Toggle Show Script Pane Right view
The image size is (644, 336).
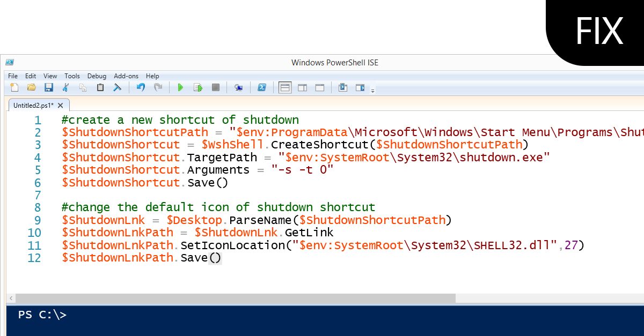tap(303, 87)
